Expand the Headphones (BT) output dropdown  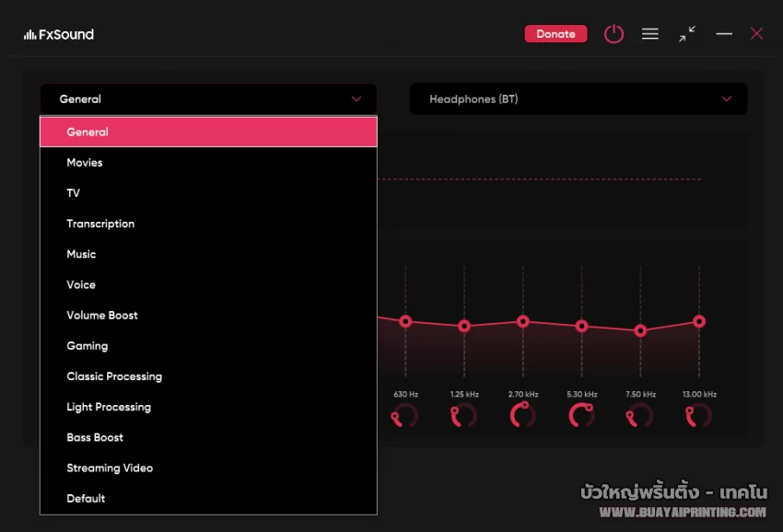click(578, 99)
